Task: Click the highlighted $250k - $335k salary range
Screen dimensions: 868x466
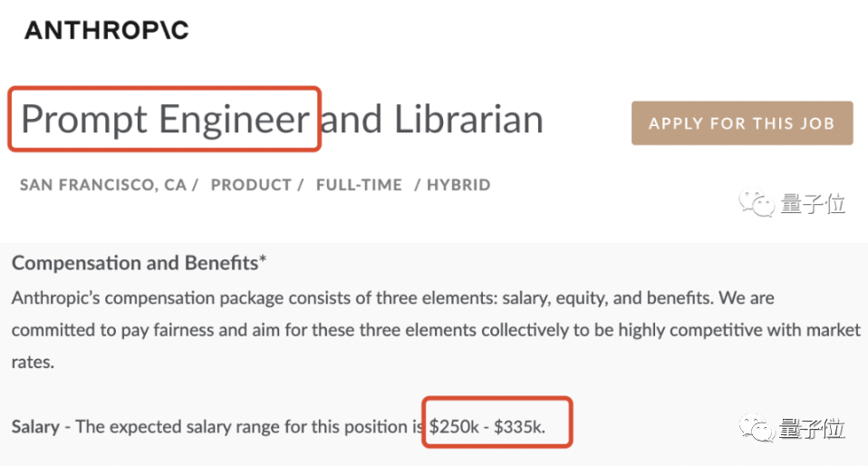Action: click(487, 427)
